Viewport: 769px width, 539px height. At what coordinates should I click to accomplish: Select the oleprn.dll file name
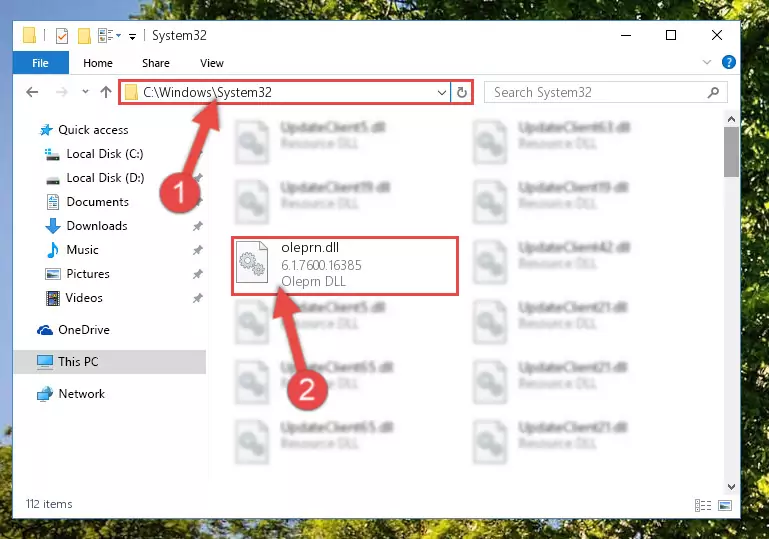[310, 247]
